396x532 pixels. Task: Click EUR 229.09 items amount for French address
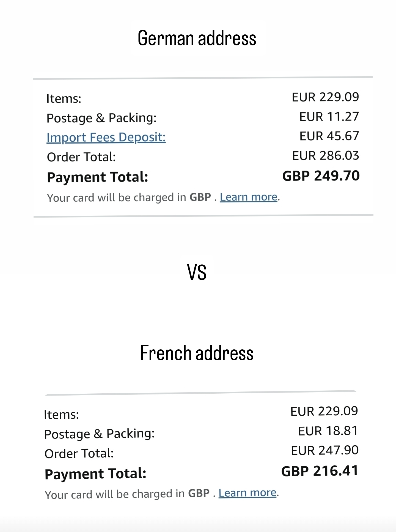pyautogui.click(x=324, y=411)
